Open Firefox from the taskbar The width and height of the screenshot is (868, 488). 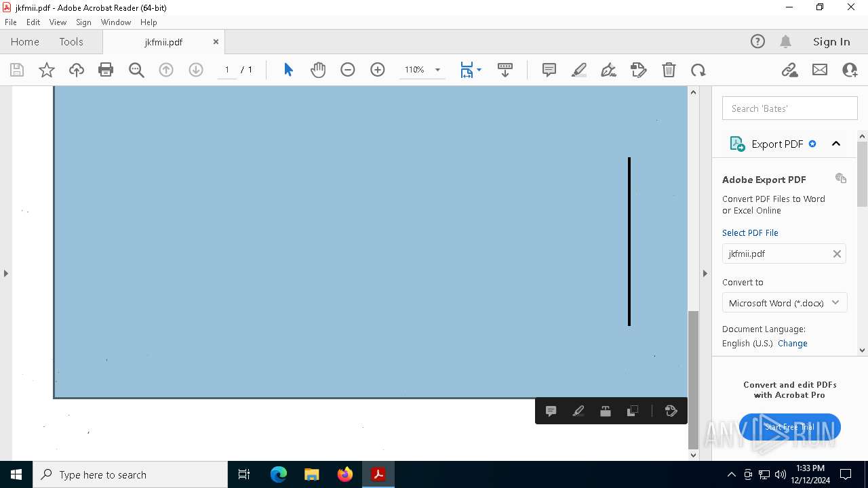[x=345, y=474]
